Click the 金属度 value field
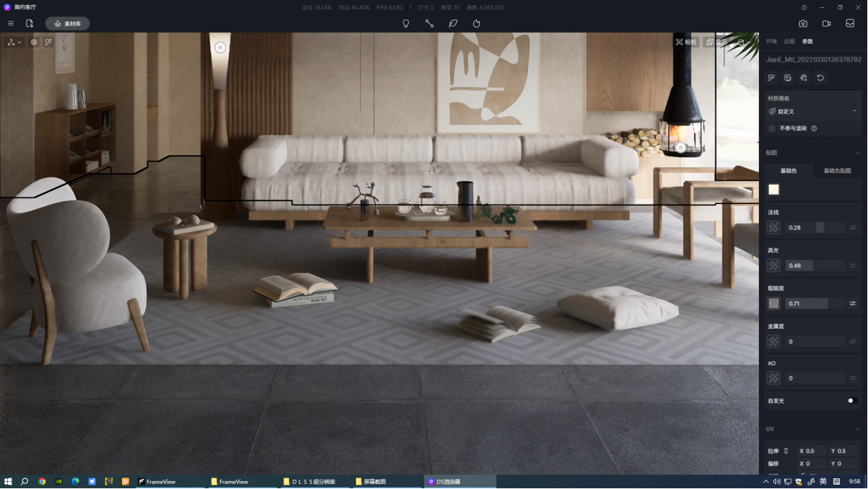The width and height of the screenshot is (868, 489). (816, 342)
